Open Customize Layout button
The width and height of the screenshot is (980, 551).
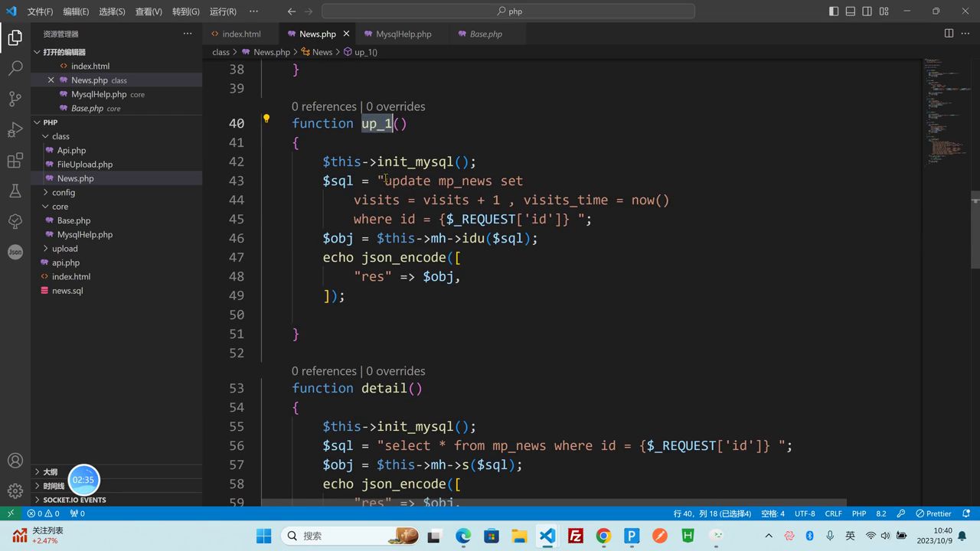884,11
